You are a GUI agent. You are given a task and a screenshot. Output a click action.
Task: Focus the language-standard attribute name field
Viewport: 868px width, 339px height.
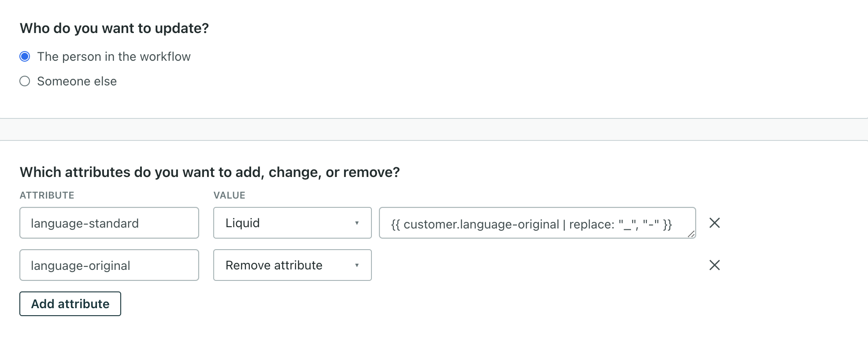pos(109,223)
